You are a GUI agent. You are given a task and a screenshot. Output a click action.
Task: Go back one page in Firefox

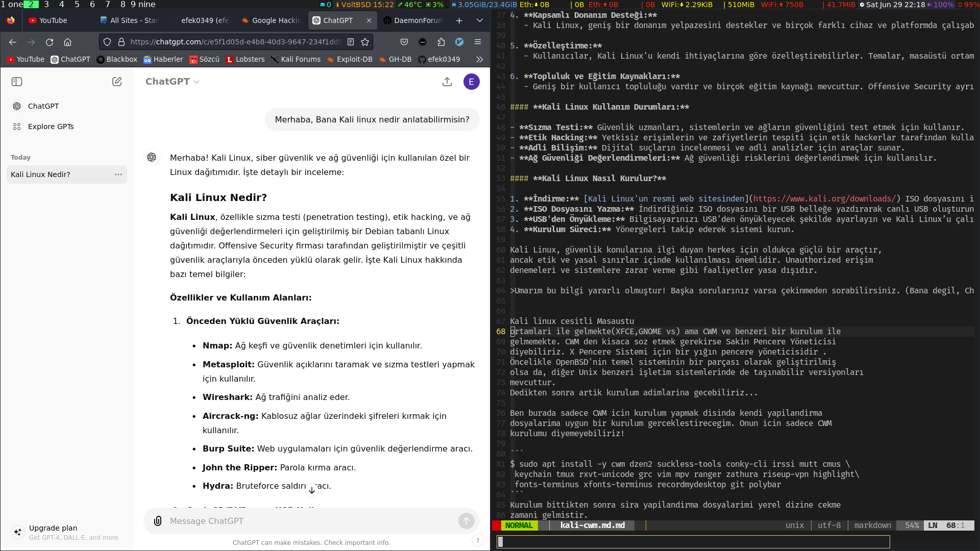pyautogui.click(x=13, y=42)
